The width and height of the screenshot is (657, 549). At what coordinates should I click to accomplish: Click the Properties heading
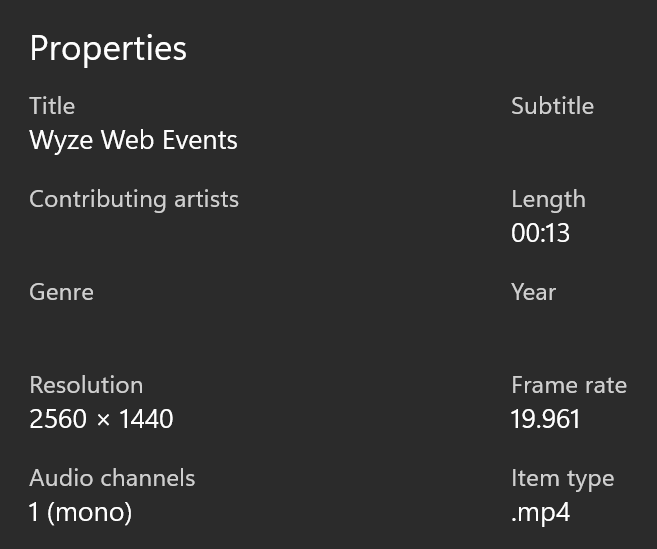point(108,48)
